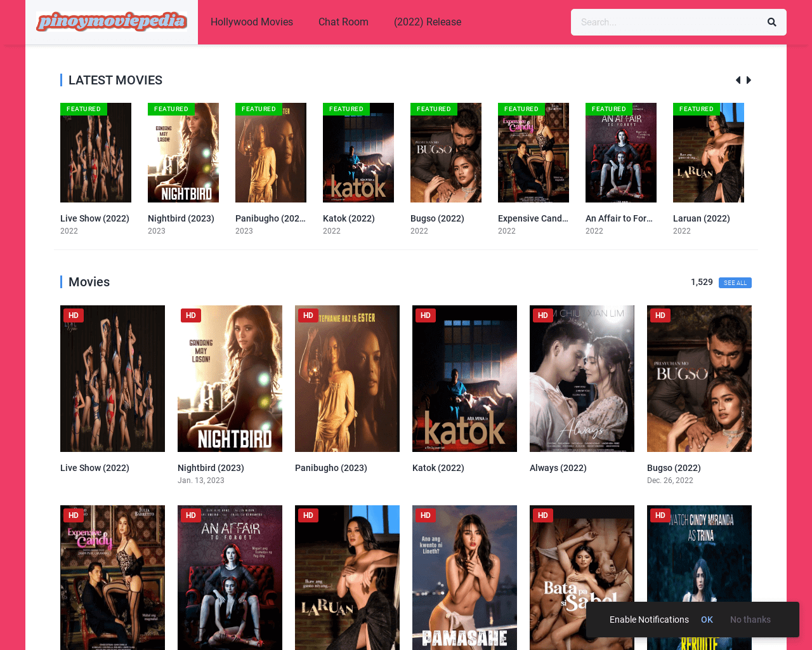Open Hollywood Movies menu item
812x650 pixels.
click(x=251, y=22)
